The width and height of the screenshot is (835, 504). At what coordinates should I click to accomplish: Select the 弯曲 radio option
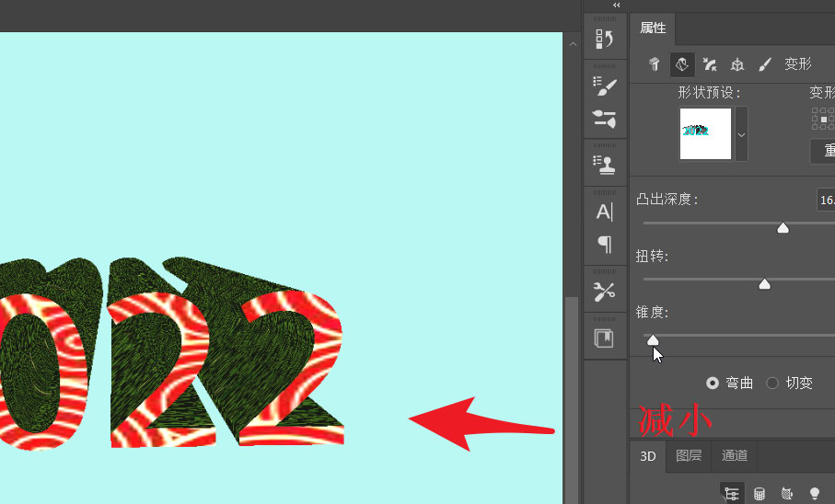713,384
